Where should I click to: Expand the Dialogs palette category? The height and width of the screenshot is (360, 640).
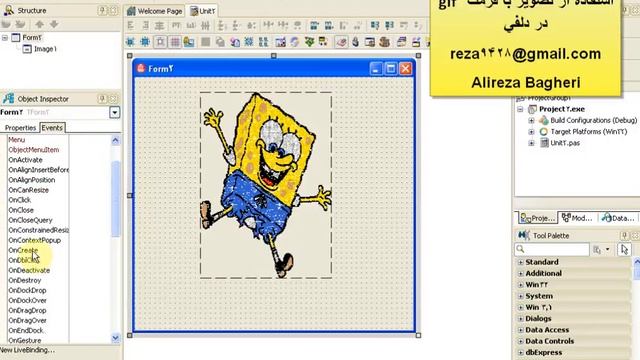click(x=521, y=318)
